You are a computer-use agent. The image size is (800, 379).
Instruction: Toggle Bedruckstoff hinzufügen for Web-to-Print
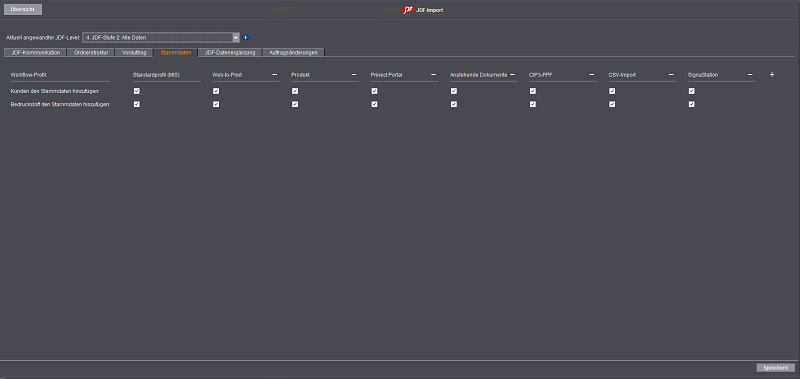[x=216, y=104]
